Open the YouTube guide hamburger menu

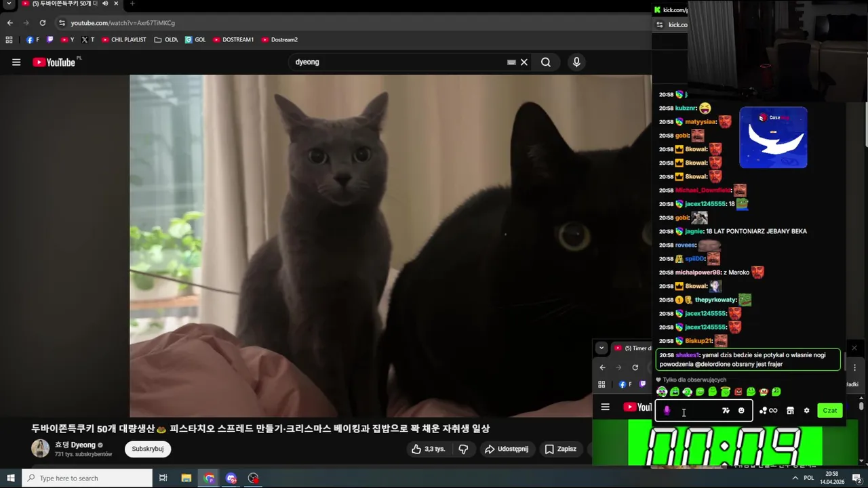(16, 62)
